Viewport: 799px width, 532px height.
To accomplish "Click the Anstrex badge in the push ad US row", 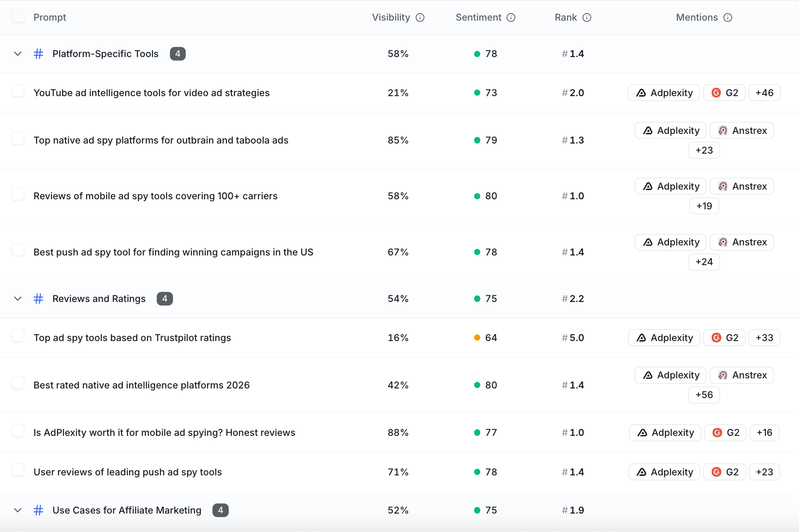I will pyautogui.click(x=742, y=242).
